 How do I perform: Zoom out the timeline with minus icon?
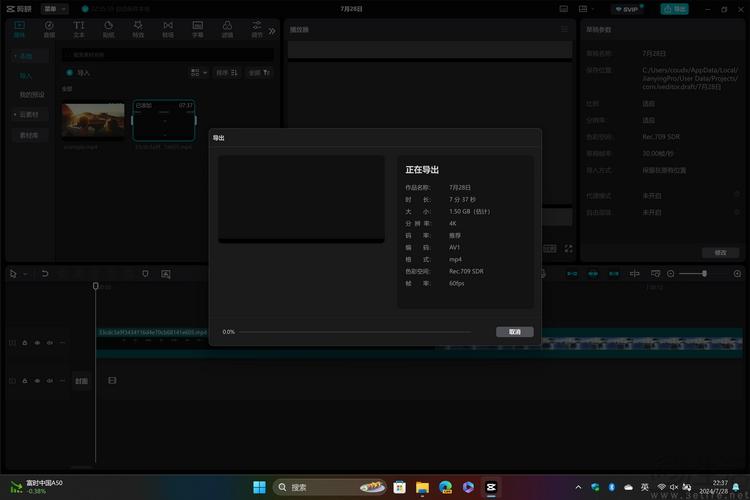point(671,274)
